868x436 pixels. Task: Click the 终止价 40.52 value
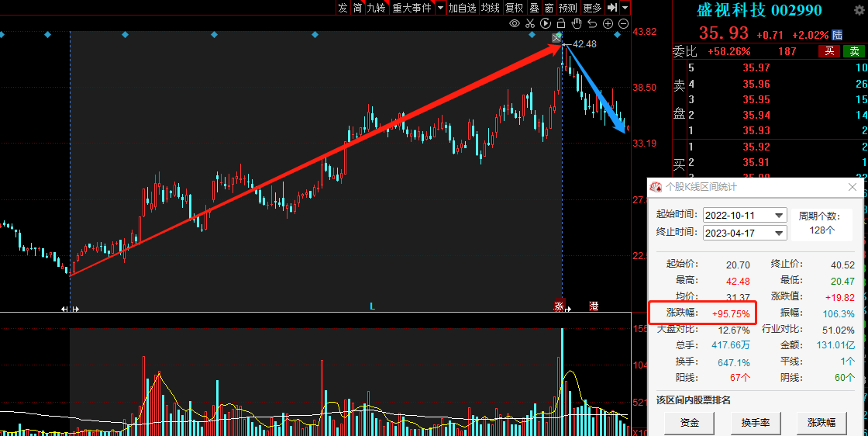tap(842, 265)
